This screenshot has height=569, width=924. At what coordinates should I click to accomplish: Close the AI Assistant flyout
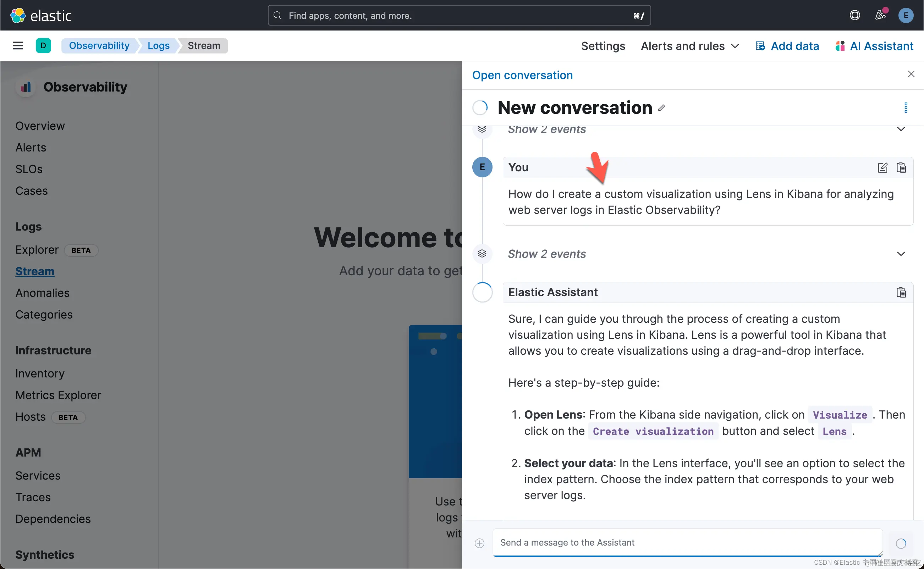coord(911,74)
